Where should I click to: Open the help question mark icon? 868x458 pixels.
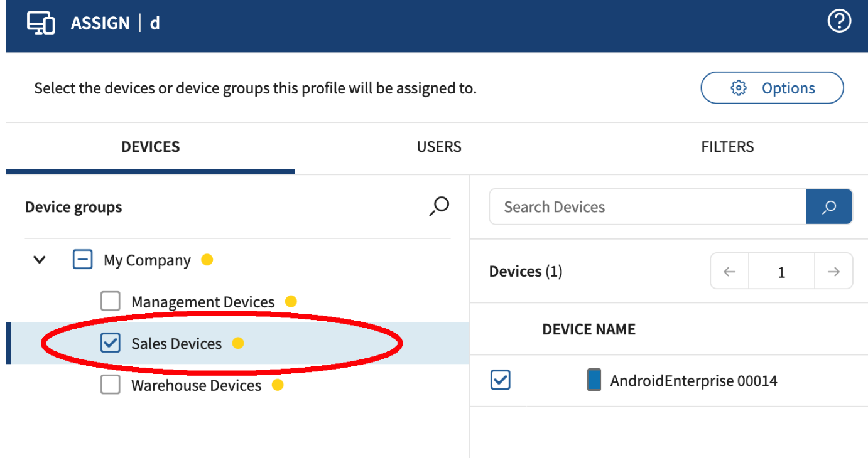[x=839, y=22]
